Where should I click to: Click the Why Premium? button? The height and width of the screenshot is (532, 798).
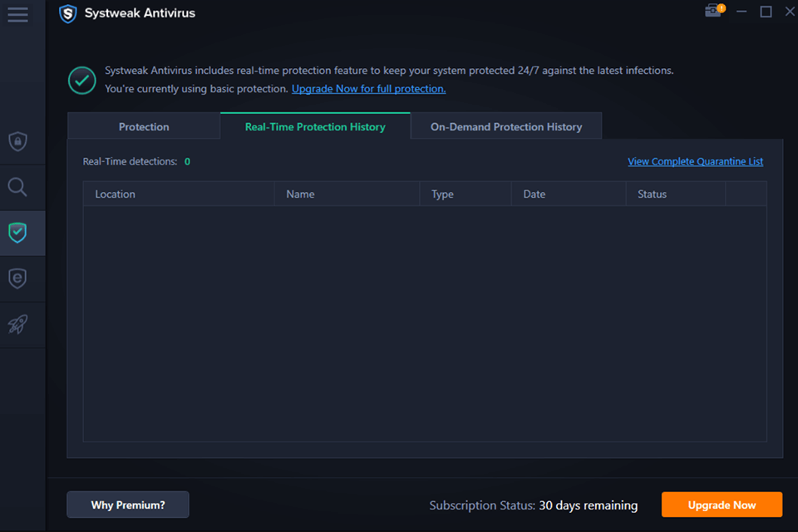pos(128,505)
